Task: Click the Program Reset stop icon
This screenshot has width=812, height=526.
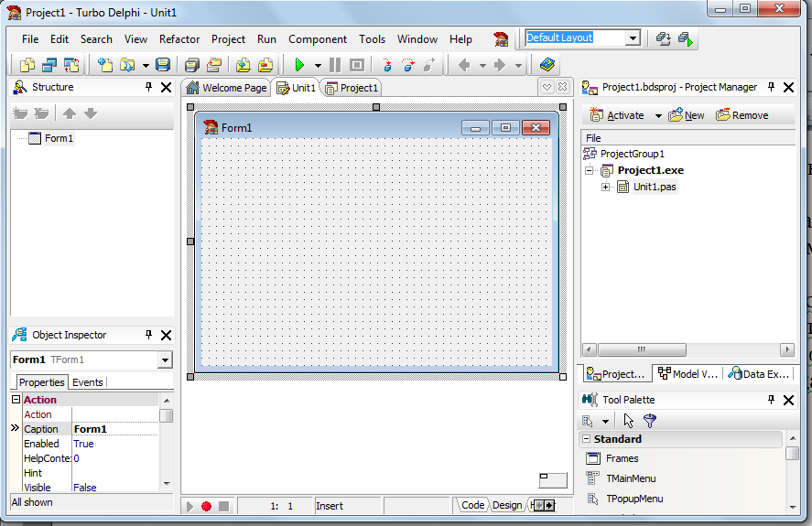Action: (357, 65)
